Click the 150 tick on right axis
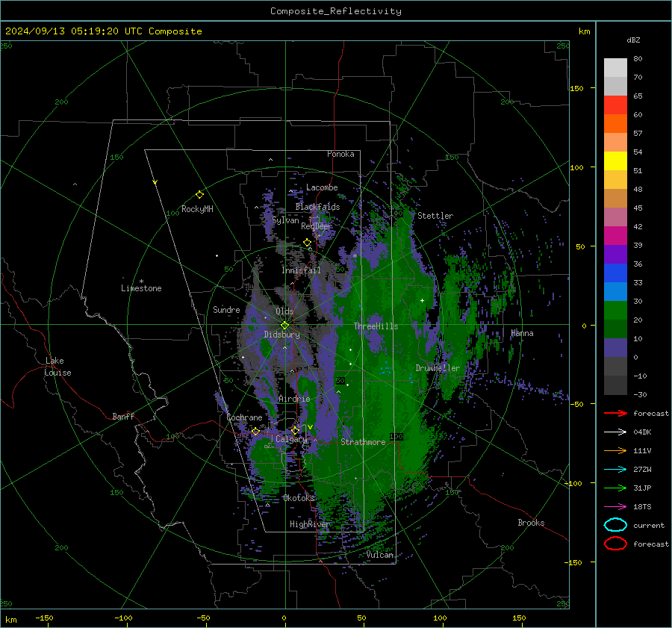 [577, 88]
